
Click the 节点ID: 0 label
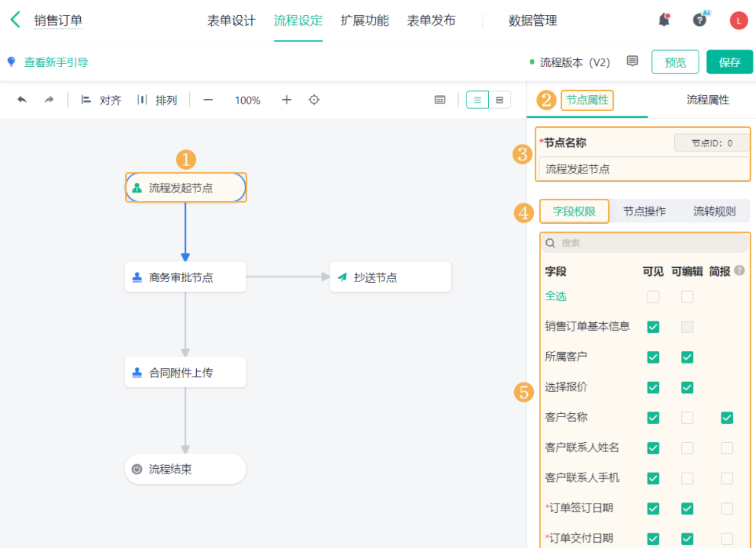click(712, 143)
